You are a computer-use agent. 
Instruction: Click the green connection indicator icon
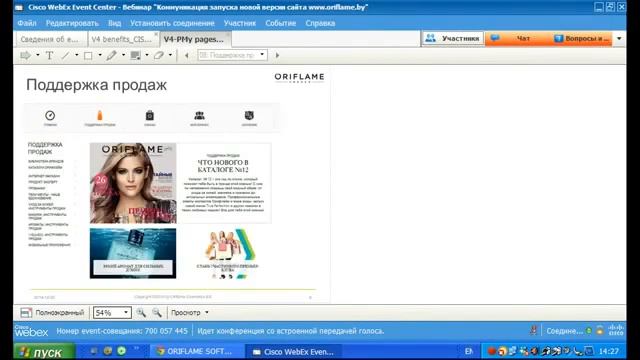tap(589, 331)
